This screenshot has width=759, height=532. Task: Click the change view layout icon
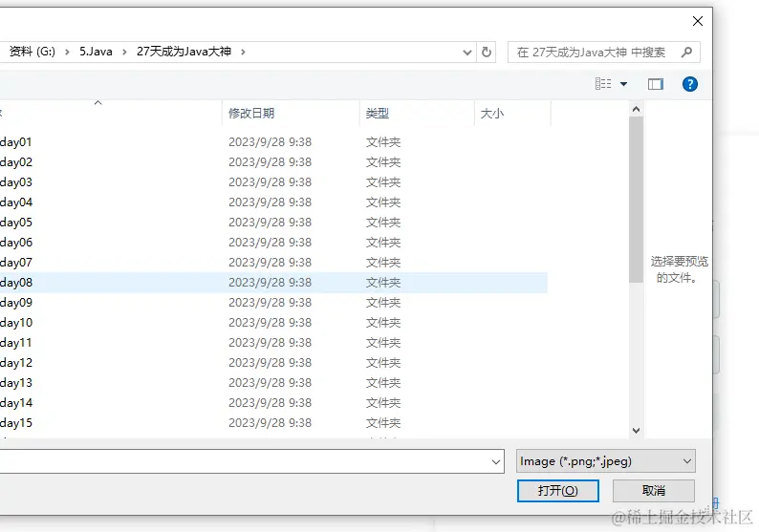[603, 84]
